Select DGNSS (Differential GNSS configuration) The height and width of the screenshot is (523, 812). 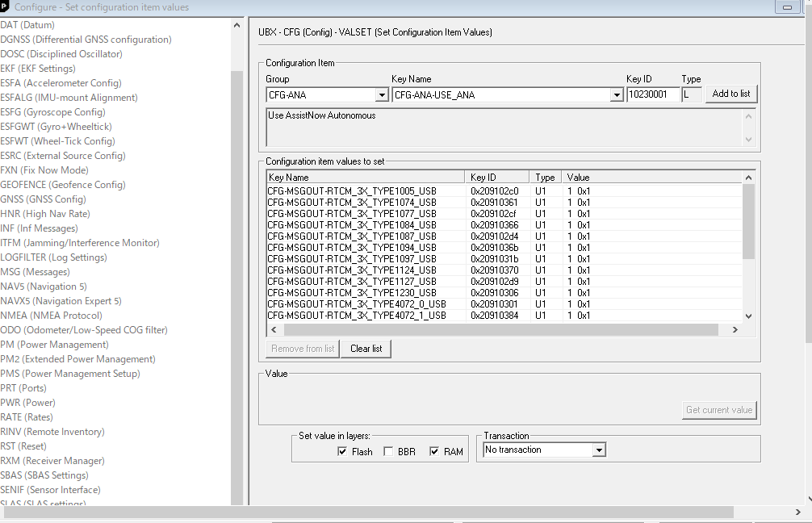pos(86,40)
